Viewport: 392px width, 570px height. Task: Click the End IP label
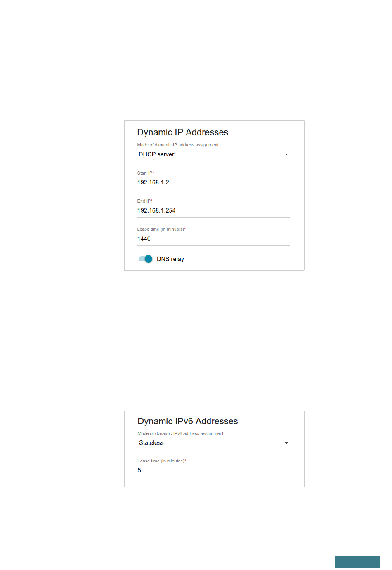tap(145, 201)
